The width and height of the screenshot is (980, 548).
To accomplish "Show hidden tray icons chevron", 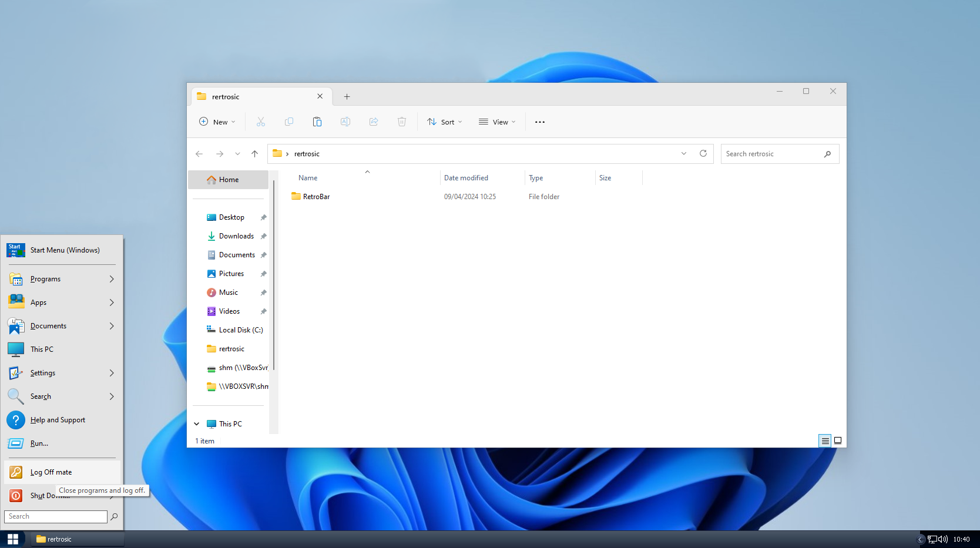I will [921, 539].
